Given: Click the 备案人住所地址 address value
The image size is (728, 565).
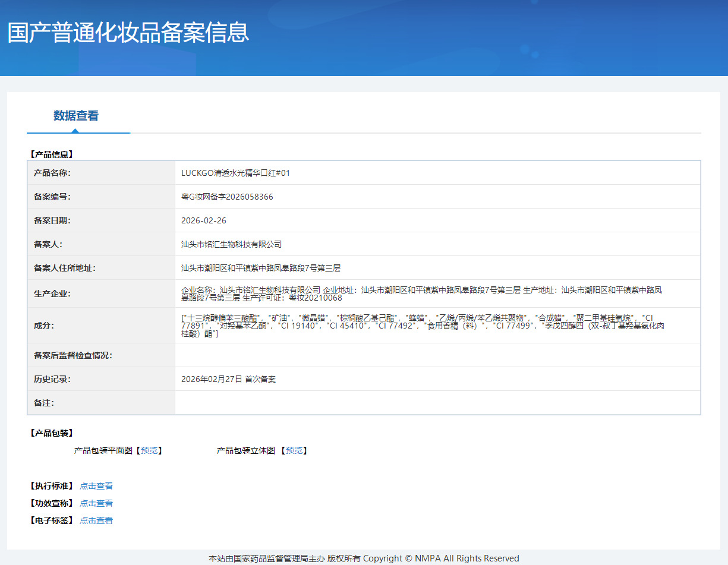Looking at the screenshot, I should (x=261, y=268).
